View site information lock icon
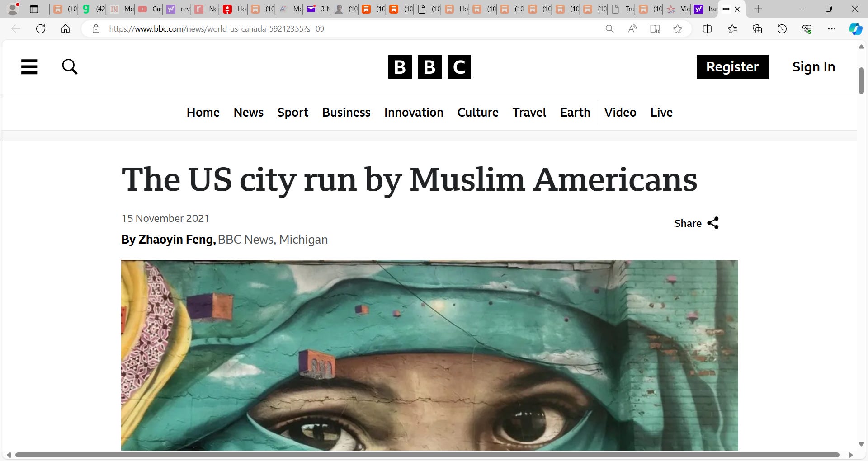 (x=96, y=29)
